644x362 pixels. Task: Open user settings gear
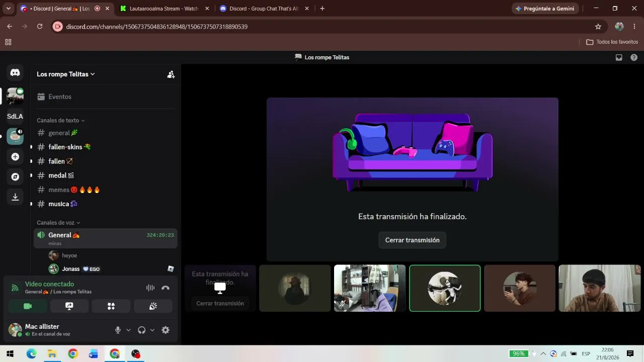(x=166, y=330)
